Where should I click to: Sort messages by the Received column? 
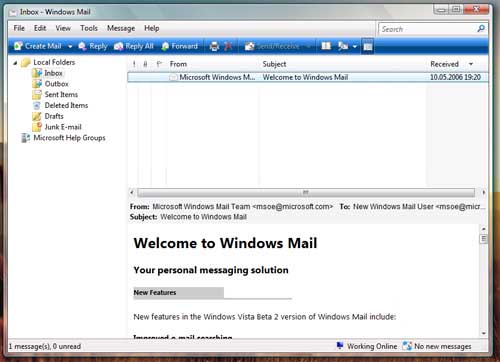[444, 64]
